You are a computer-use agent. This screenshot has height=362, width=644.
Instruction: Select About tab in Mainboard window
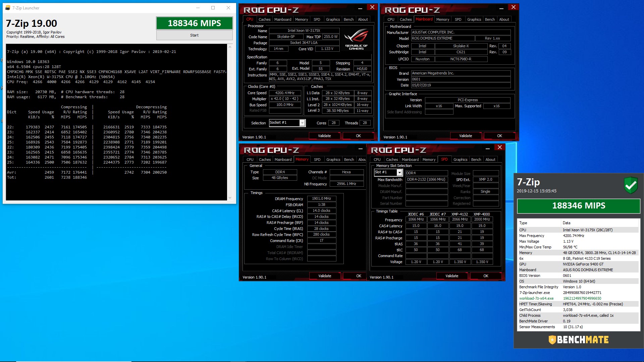click(x=504, y=19)
